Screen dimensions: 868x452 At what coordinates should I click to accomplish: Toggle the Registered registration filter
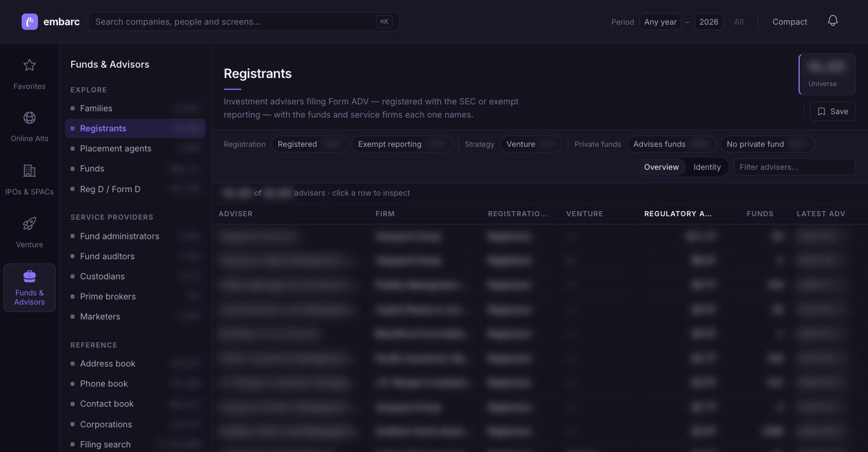[x=309, y=144]
